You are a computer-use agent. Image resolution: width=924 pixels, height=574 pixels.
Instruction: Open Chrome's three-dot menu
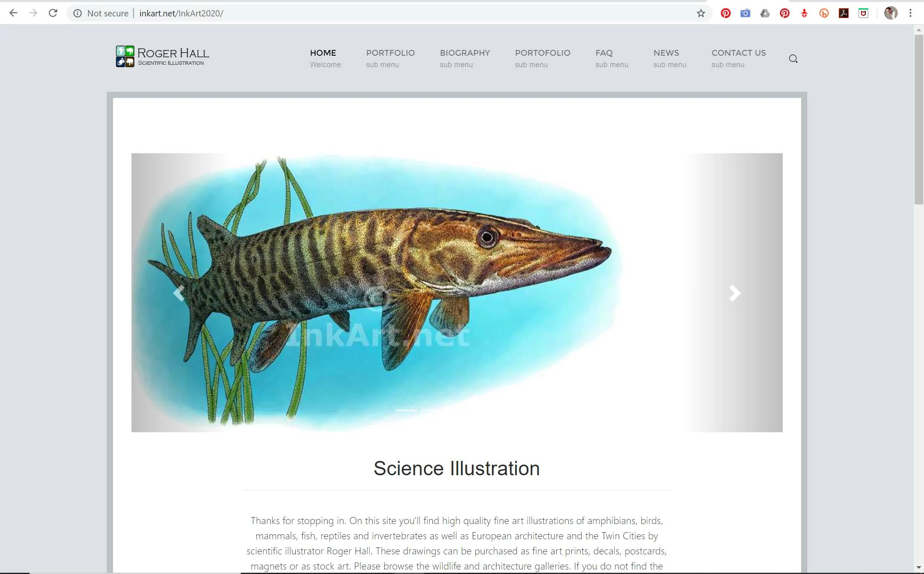click(x=910, y=13)
